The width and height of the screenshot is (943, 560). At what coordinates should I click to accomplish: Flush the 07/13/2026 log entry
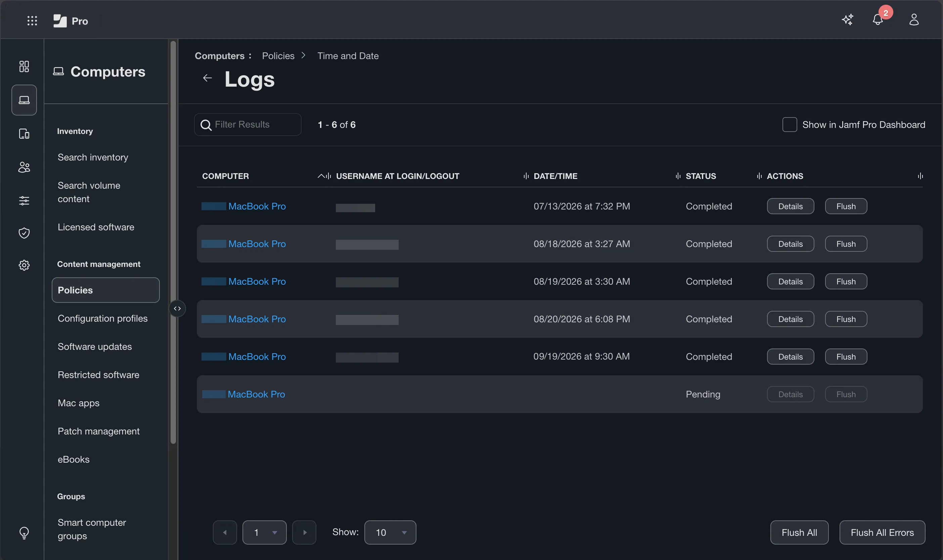846,206
